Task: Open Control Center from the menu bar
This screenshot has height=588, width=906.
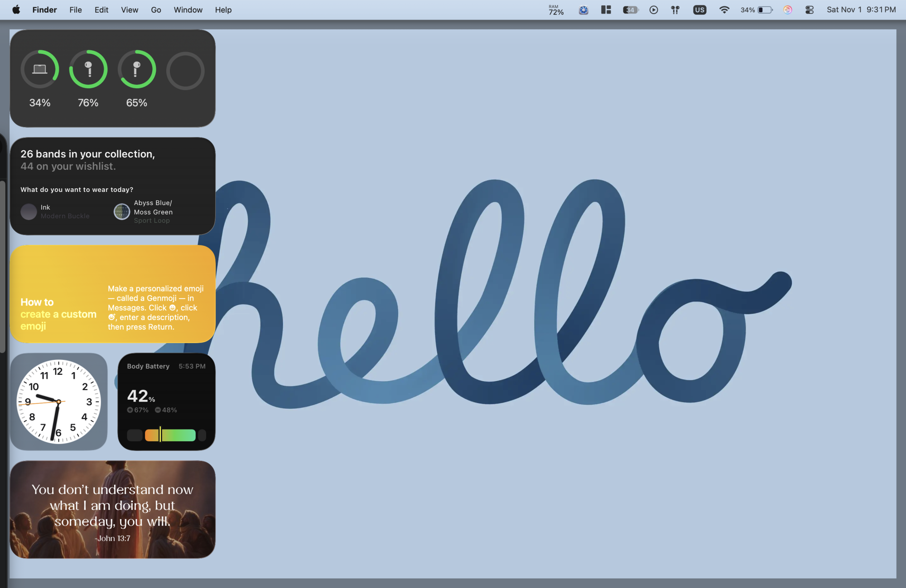Action: click(x=809, y=10)
